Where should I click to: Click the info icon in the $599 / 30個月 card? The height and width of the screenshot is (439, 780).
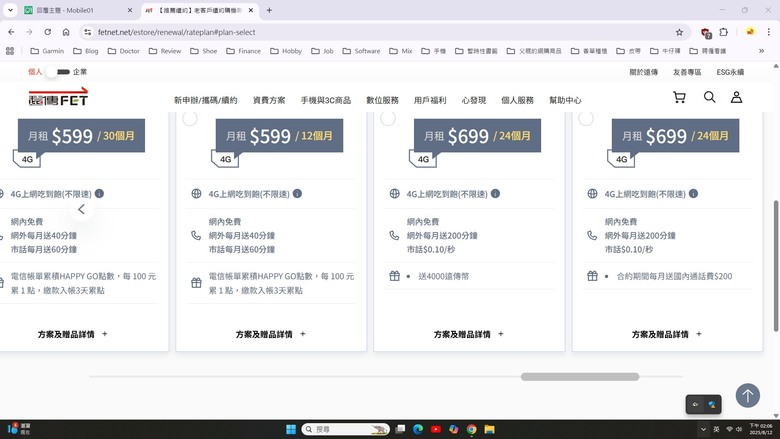pyautogui.click(x=99, y=193)
